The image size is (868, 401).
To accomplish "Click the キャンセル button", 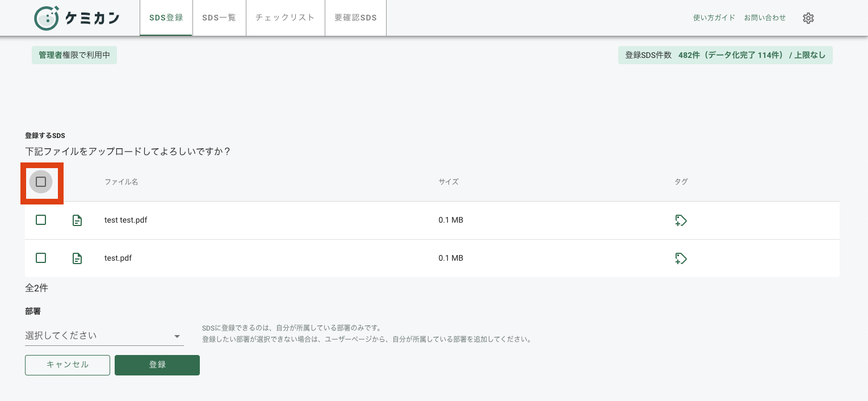I will pos(68,365).
